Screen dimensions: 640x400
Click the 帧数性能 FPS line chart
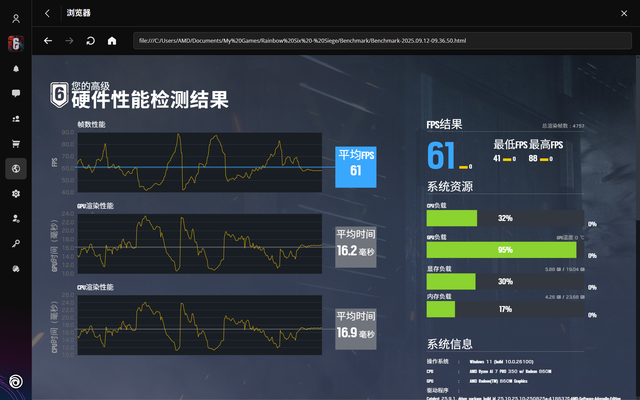200,162
